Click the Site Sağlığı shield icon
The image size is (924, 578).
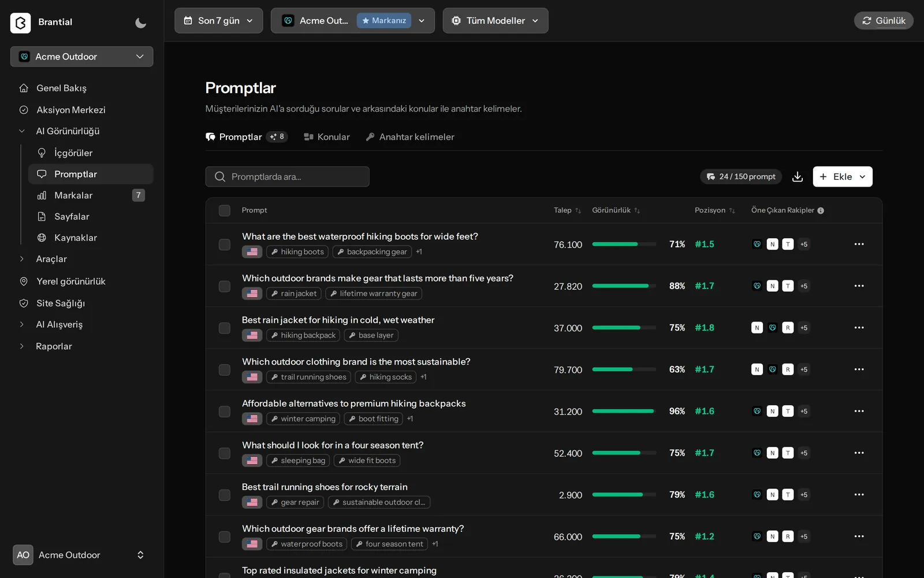pyautogui.click(x=24, y=303)
